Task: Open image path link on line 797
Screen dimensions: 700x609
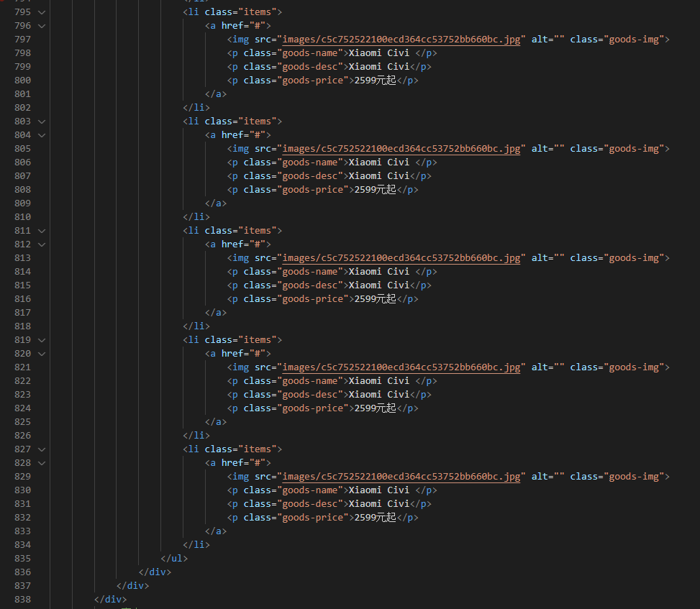Action: (401, 40)
